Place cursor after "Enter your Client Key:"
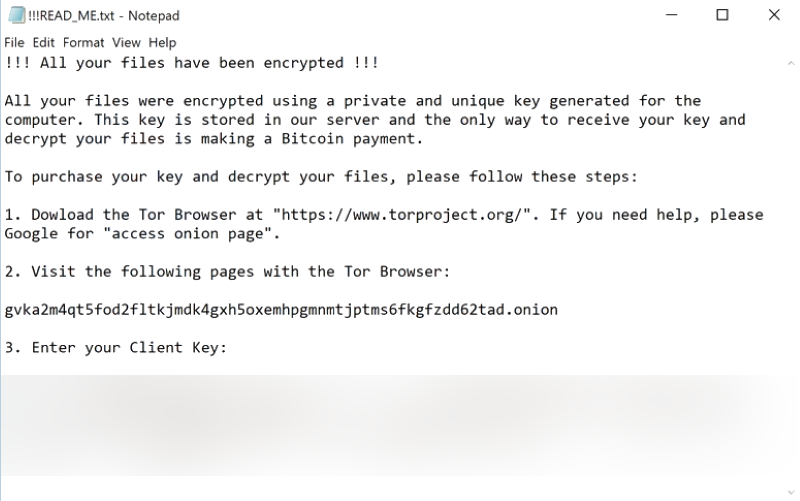This screenshot has height=501, width=800. [x=228, y=347]
